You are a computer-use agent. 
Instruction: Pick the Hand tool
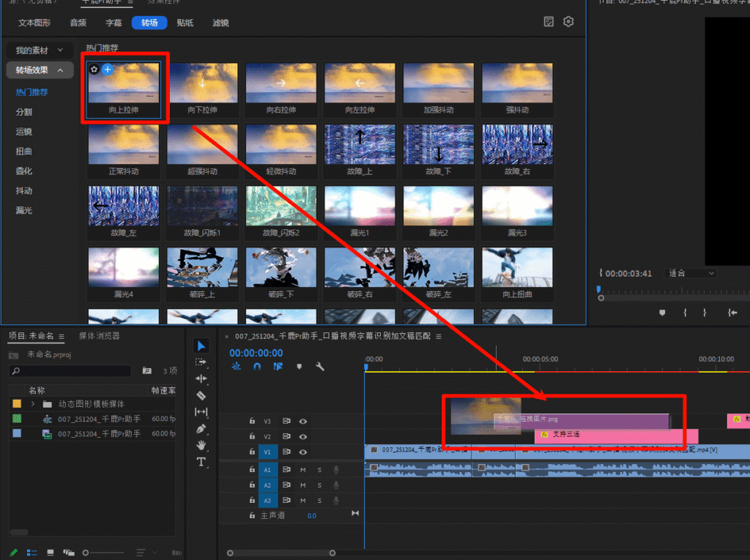coord(201,445)
